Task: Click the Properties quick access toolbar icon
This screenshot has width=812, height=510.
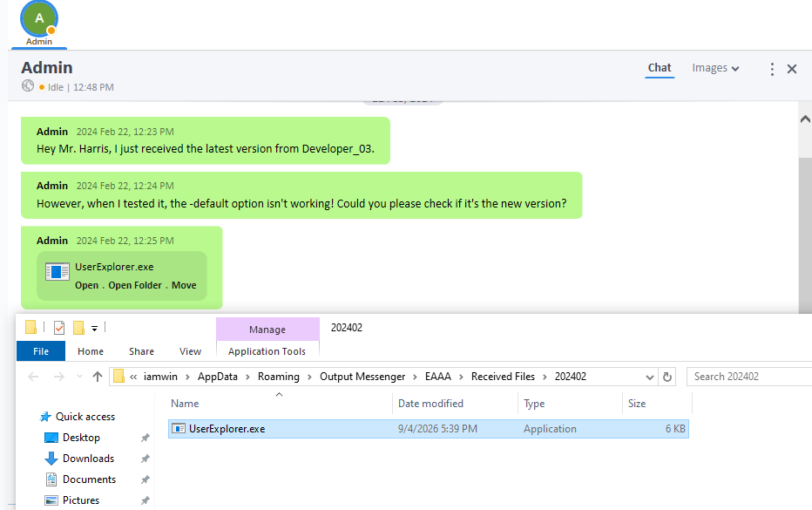Action: pos(59,328)
